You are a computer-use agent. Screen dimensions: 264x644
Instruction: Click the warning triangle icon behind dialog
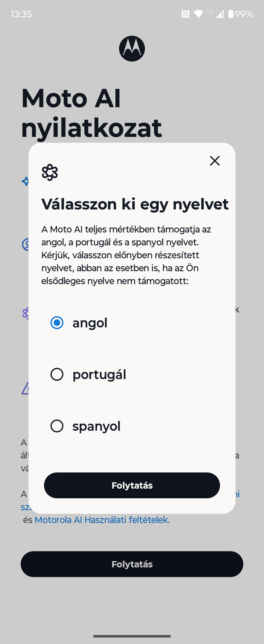coord(25,388)
